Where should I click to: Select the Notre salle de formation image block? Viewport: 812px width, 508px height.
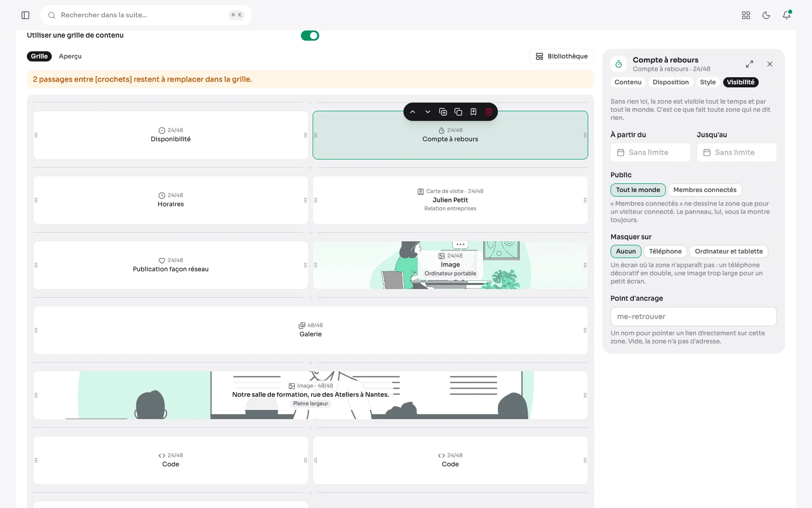[311, 395]
